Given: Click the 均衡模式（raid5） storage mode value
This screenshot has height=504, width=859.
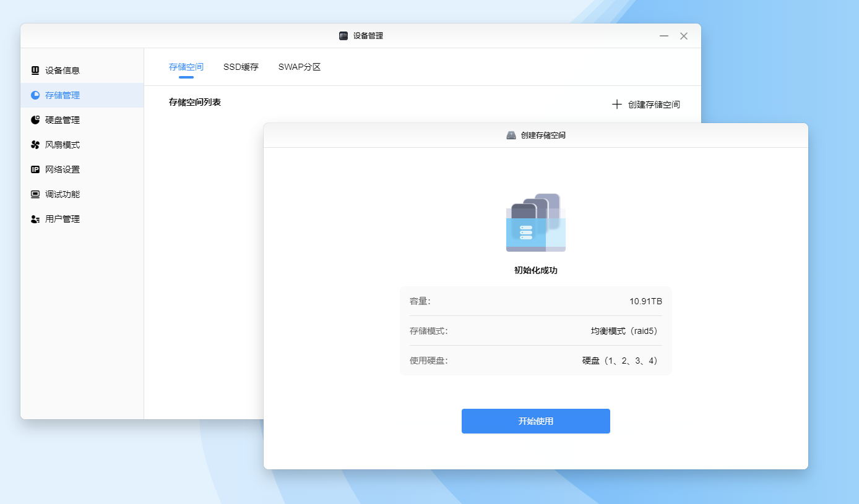Looking at the screenshot, I should (x=626, y=331).
